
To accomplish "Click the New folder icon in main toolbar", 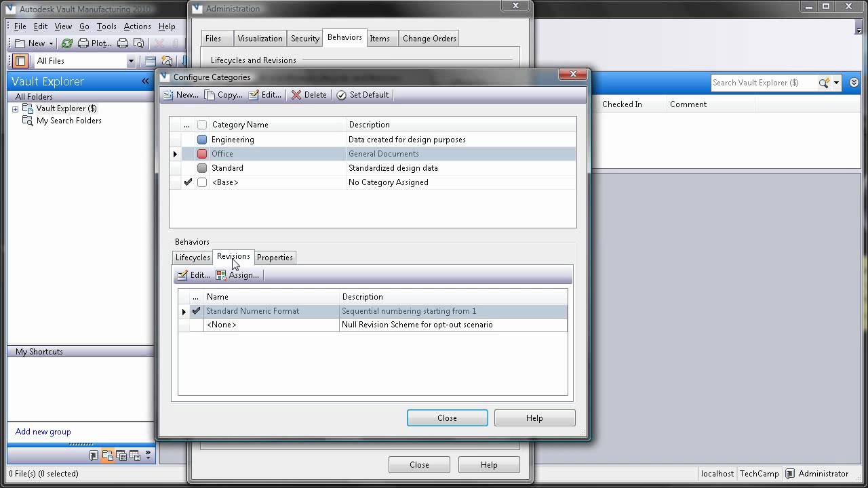I will pos(20,43).
